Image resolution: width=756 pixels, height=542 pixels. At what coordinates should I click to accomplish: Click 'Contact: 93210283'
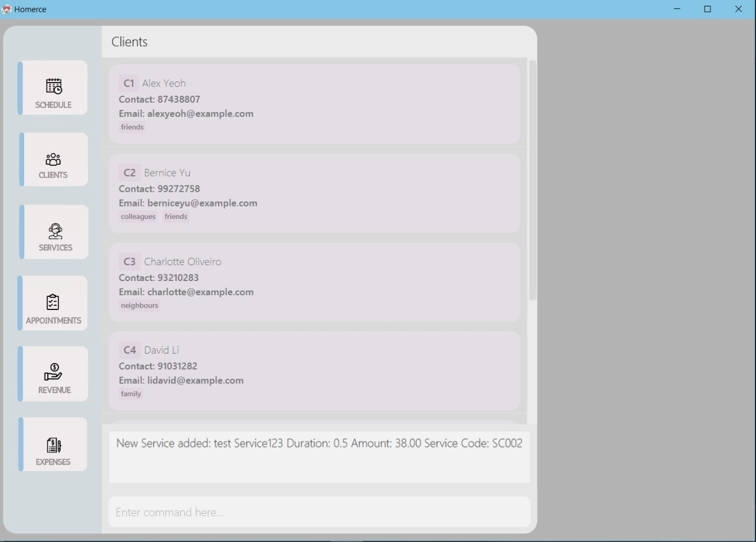(x=159, y=277)
